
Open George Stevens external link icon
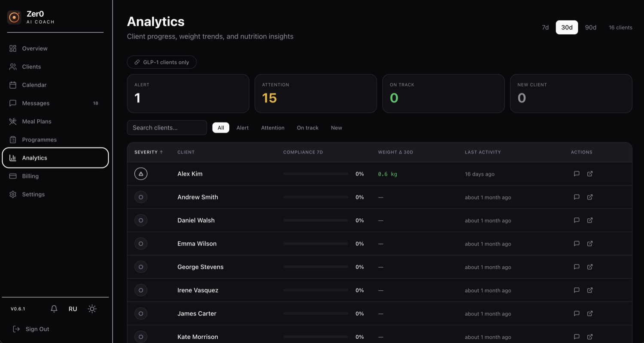590,267
